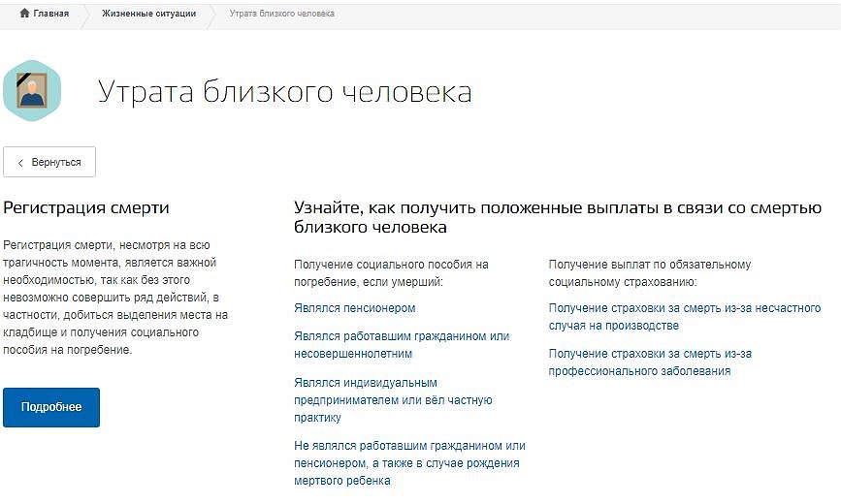The image size is (841, 504).
Task: Click the left chevron in the Вернуться button
Action: click(21, 163)
